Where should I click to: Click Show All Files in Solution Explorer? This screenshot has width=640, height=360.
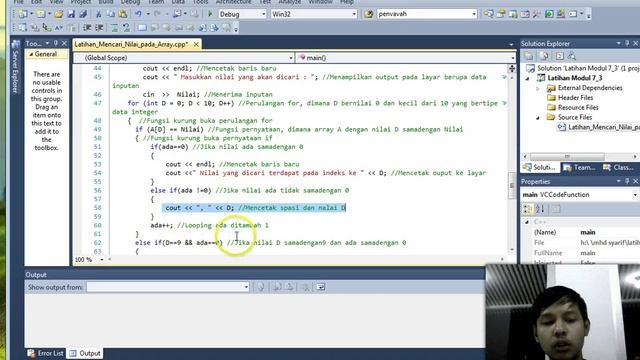544,56
